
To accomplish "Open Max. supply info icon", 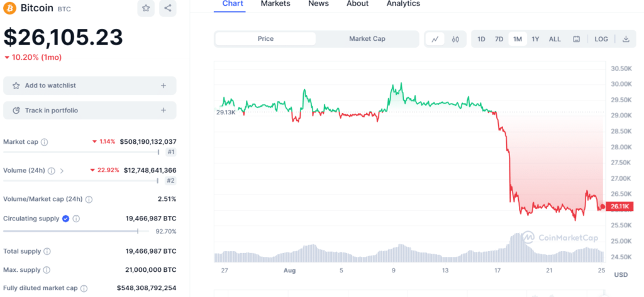I will (x=47, y=270).
